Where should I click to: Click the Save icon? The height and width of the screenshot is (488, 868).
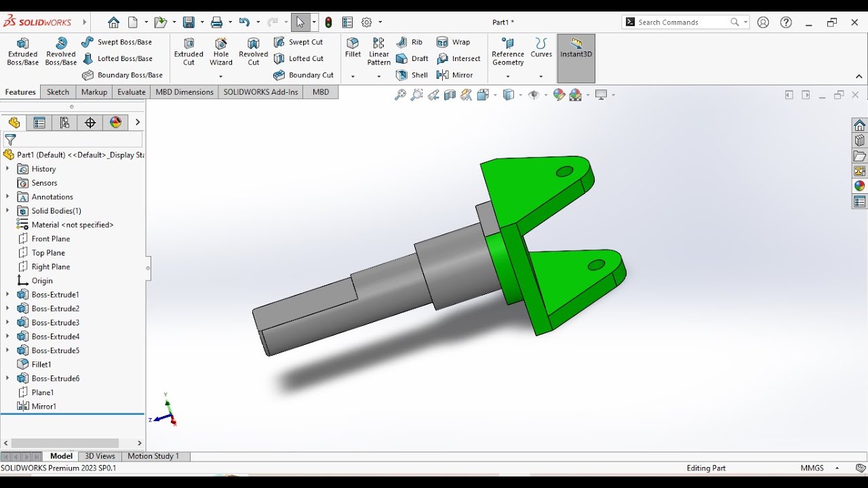(x=189, y=22)
